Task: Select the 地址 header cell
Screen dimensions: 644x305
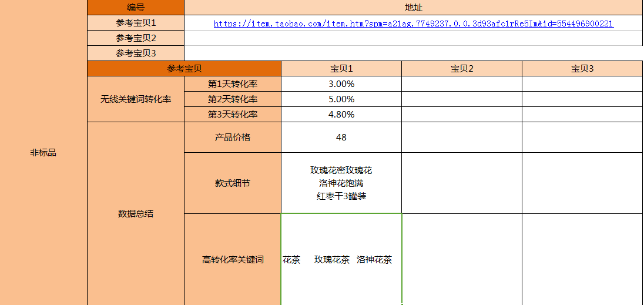Action: [413, 8]
